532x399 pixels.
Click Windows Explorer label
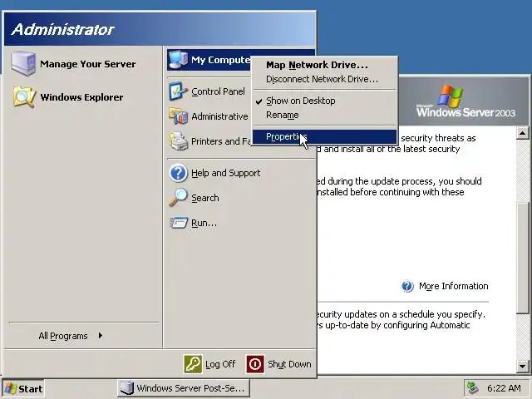coord(81,97)
